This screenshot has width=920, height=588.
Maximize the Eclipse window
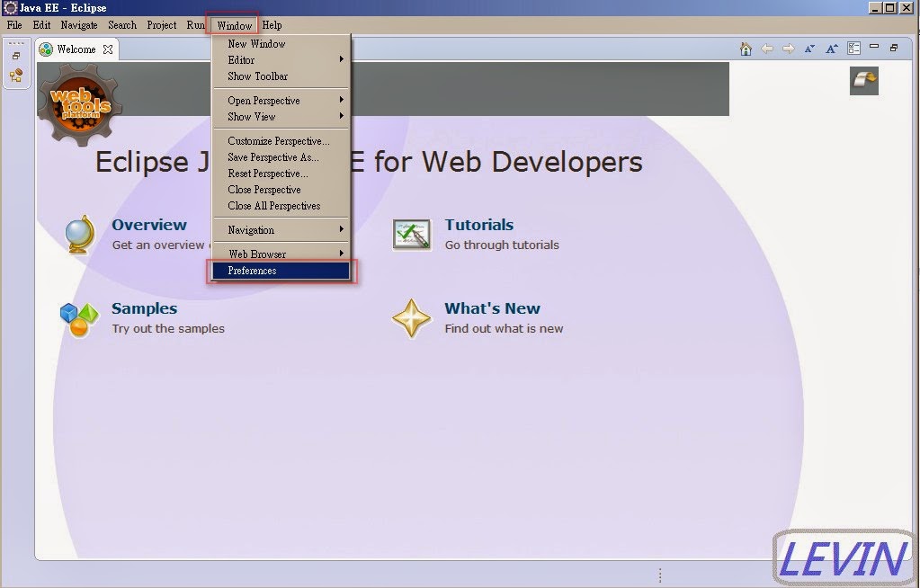pyautogui.click(x=889, y=7)
